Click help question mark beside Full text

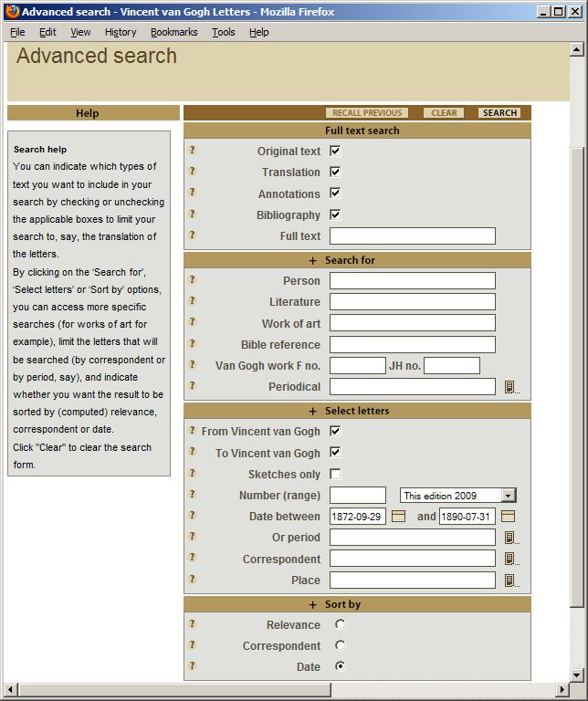pyautogui.click(x=193, y=235)
